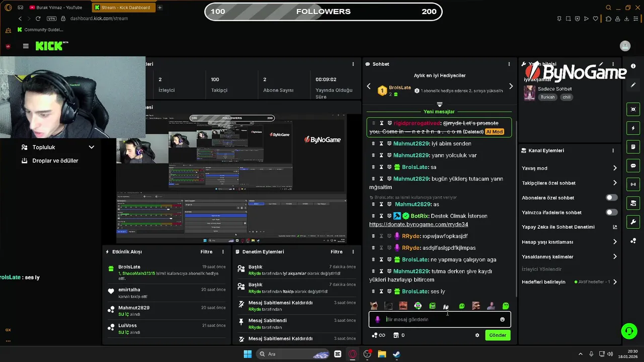Open the info icon in right sidebar

pyautogui.click(x=633, y=66)
